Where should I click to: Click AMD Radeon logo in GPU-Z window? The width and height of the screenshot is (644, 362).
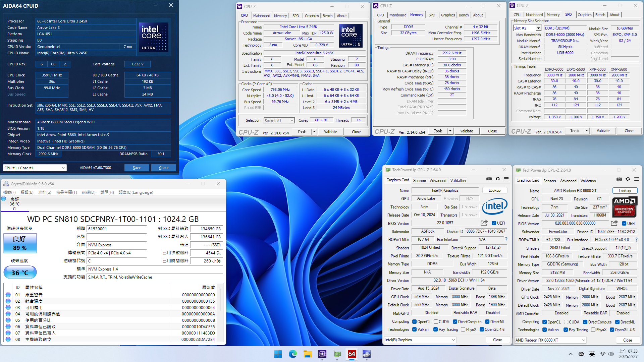point(625,207)
